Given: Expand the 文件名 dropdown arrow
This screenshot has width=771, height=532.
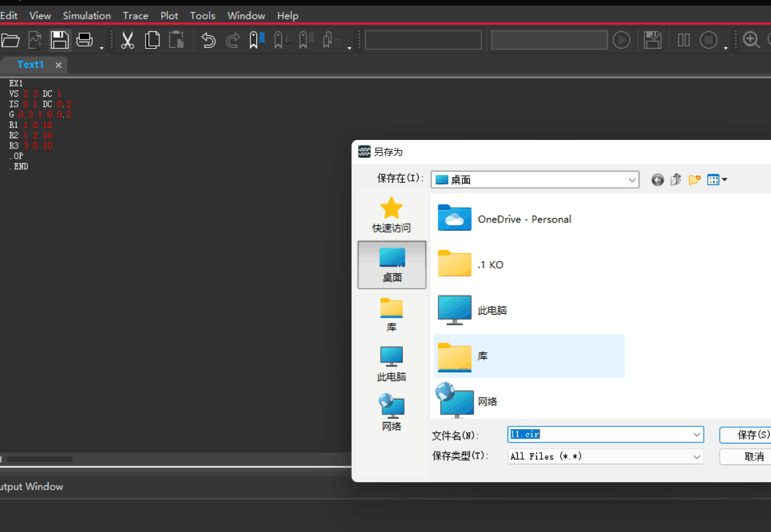Looking at the screenshot, I should coord(697,434).
